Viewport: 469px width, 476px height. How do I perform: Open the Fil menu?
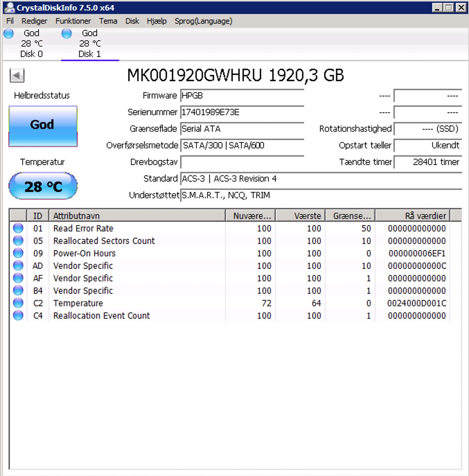(10, 21)
